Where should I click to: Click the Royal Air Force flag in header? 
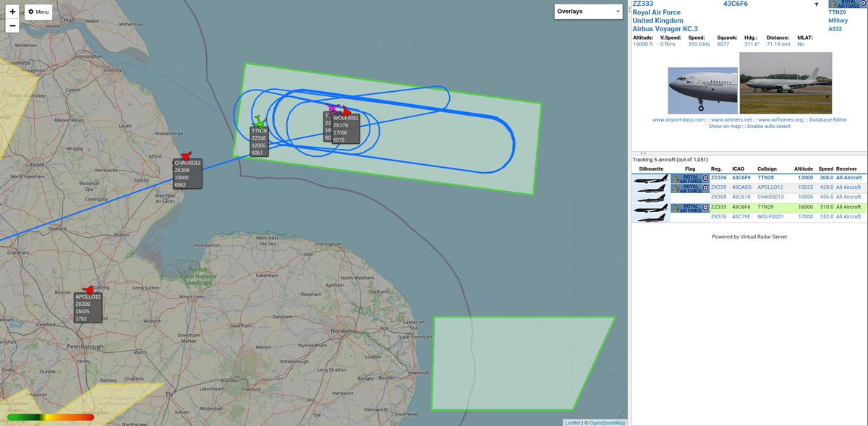pos(848,4)
